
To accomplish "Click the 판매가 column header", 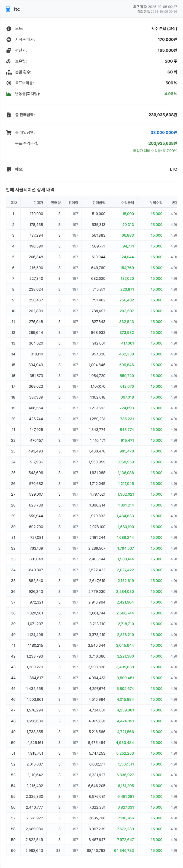I will coord(38,203).
